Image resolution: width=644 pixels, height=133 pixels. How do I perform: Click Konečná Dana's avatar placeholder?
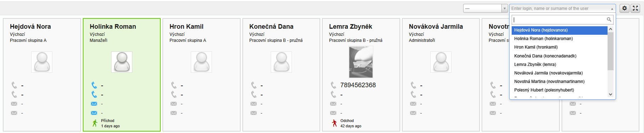coord(281,62)
